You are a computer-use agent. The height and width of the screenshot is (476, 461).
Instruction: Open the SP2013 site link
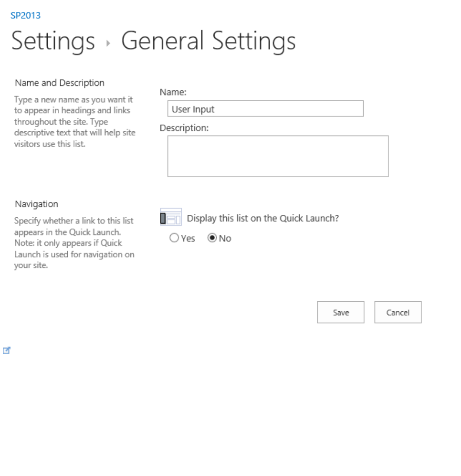pos(25,15)
